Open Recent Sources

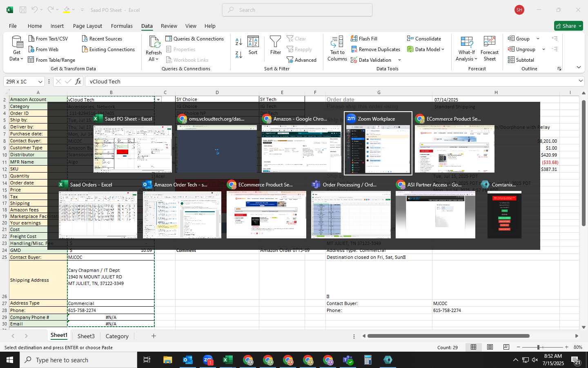coord(102,39)
